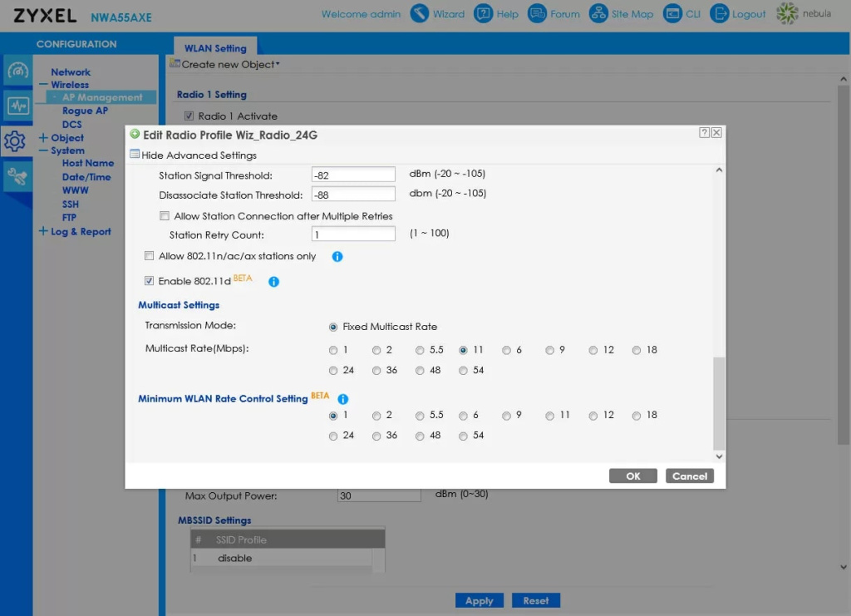This screenshot has height=616, width=851.
Task: Select the gear Configuration sidebar icon
Action: pos(17,140)
